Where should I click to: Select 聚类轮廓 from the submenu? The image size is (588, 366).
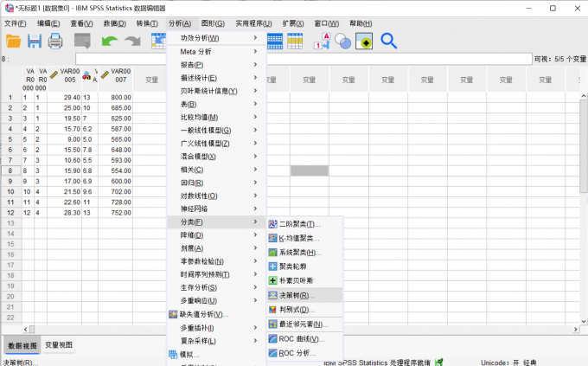click(x=305, y=266)
